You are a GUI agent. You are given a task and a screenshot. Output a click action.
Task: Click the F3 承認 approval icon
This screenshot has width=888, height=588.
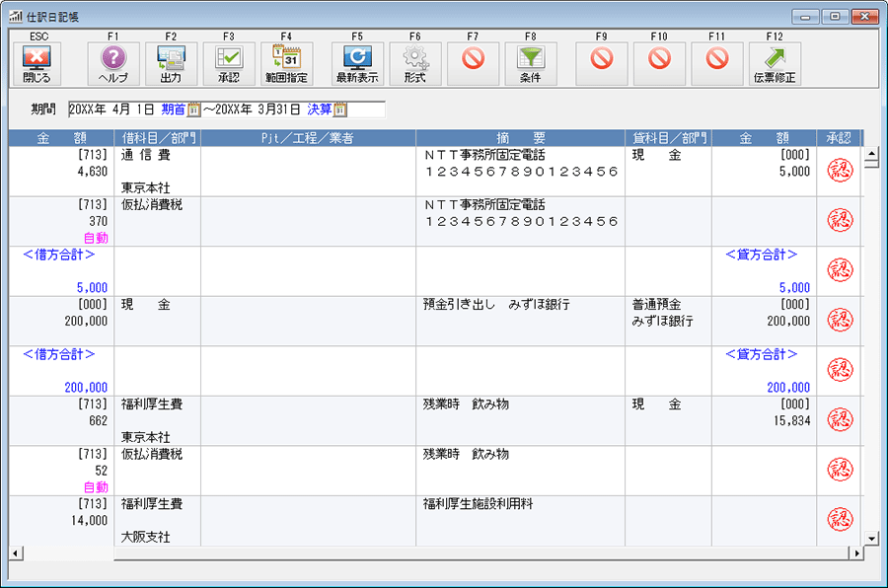[229, 63]
